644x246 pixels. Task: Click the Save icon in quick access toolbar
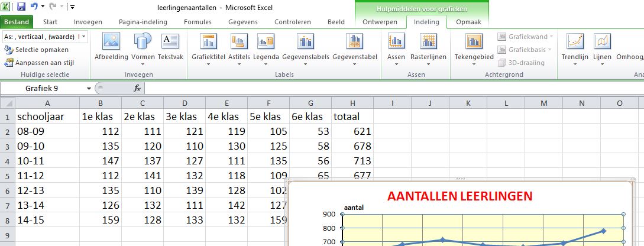tap(21, 7)
